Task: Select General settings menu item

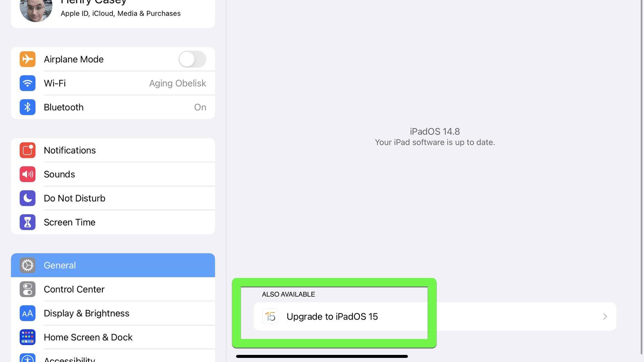Action: coord(113,265)
